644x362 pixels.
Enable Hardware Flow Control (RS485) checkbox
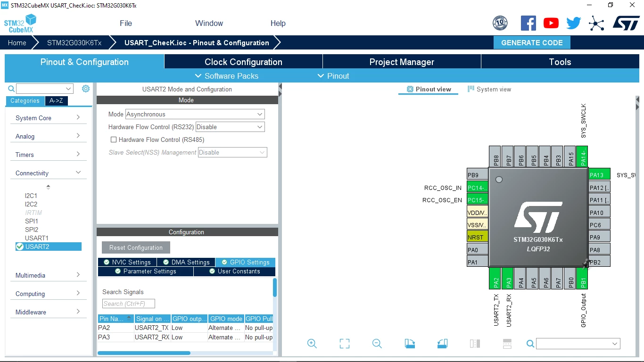click(x=114, y=140)
